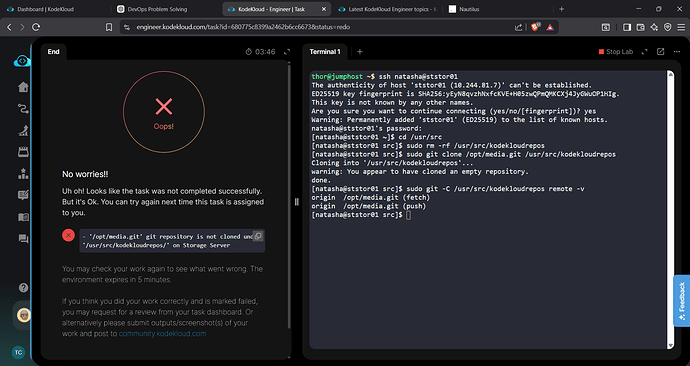Screen dimensions: 690x366
Task: Open the KodeKloud home sidebar icon
Action: [x=23, y=87]
